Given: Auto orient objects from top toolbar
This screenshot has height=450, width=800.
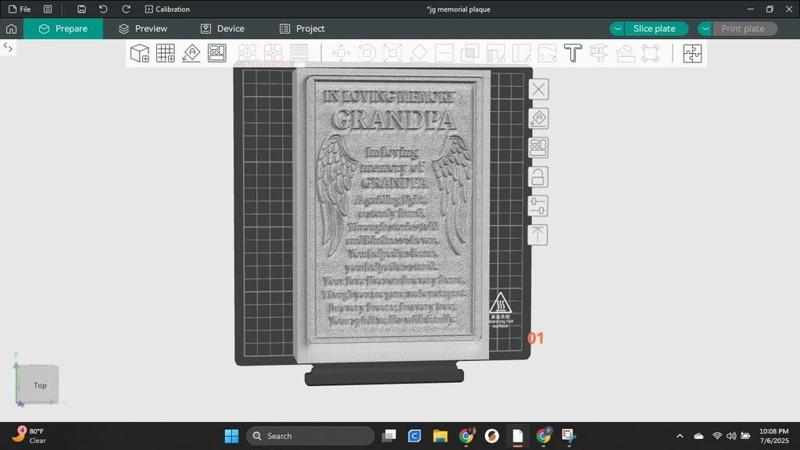Looking at the screenshot, I should pyautogui.click(x=191, y=53).
